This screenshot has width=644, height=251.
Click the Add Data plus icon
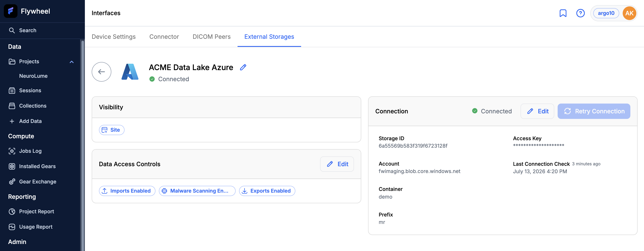pos(12,121)
